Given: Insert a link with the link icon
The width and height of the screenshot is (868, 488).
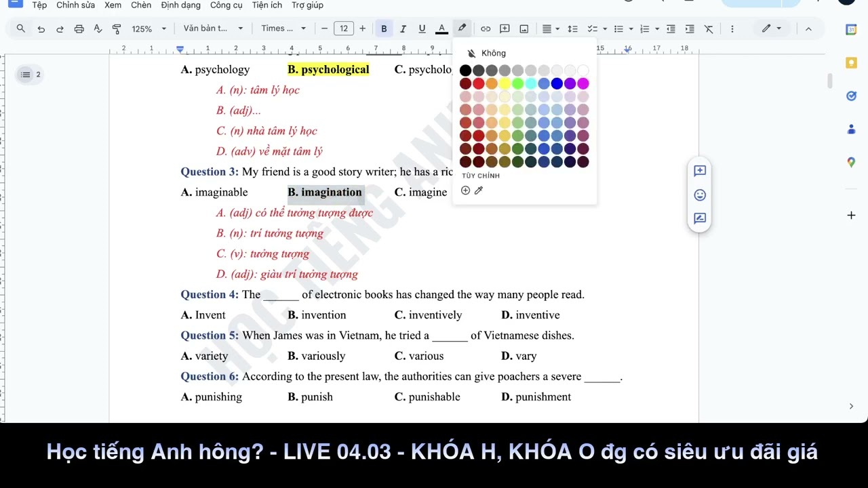Looking at the screenshot, I should [x=486, y=28].
